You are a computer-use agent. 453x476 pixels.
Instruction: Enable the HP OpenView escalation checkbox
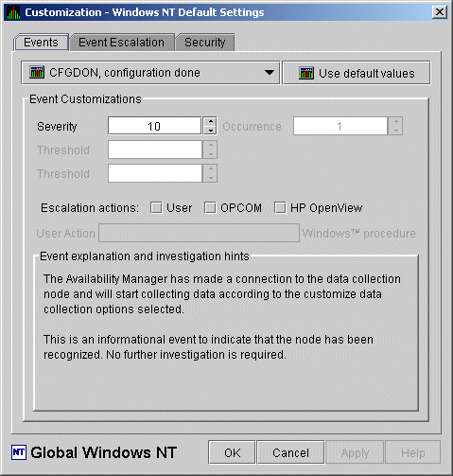[x=280, y=208]
